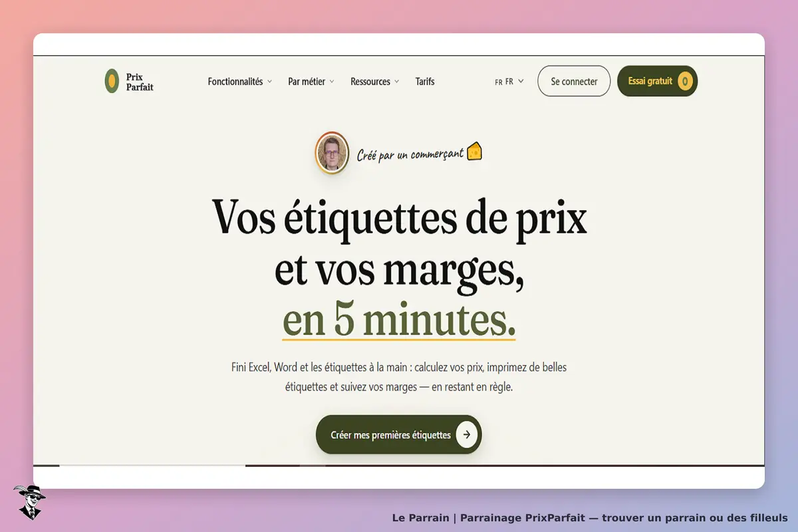Image resolution: width=798 pixels, height=532 pixels.
Task: Click the Créé par un commerçant text
Action: (410, 154)
